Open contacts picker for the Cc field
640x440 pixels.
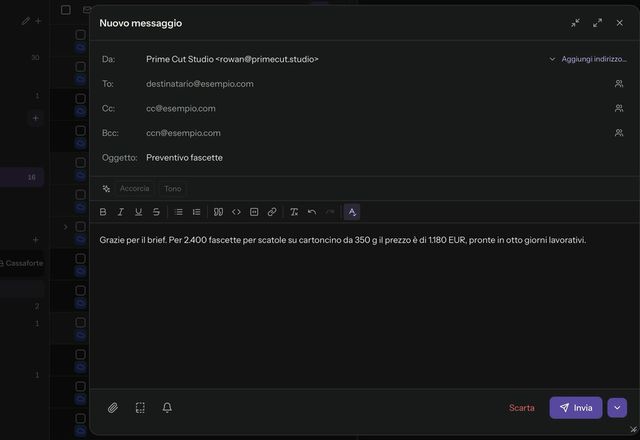(619, 108)
